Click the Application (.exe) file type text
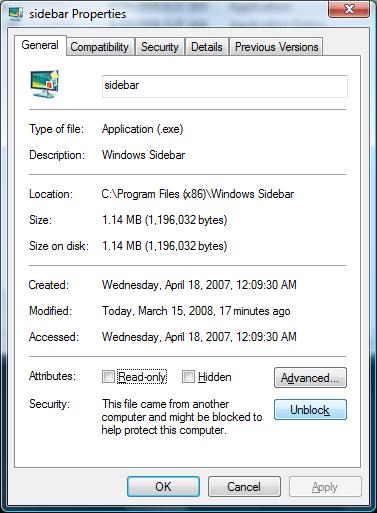The image size is (377, 513). pos(142,129)
